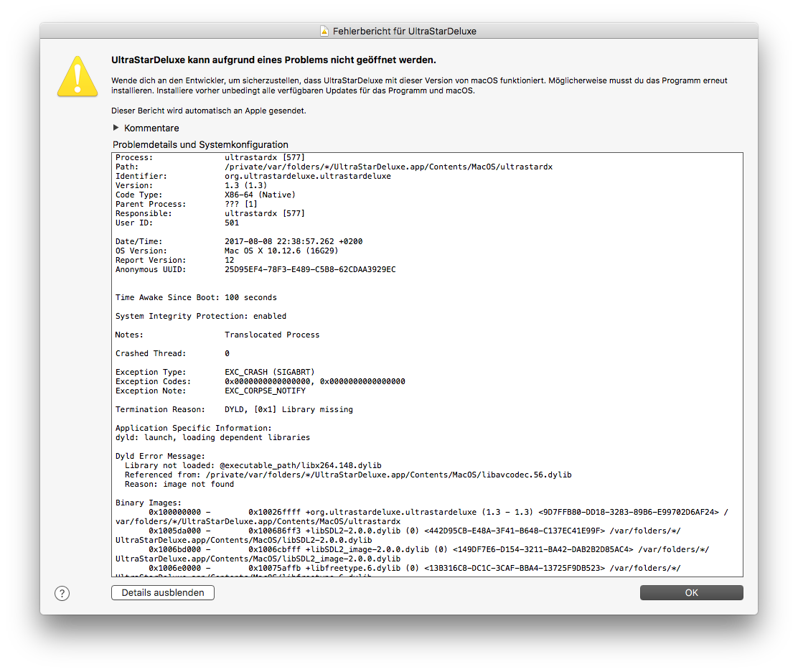
Task: Click the bold headline about UltraStarDeluxe not opening
Action: [x=274, y=60]
